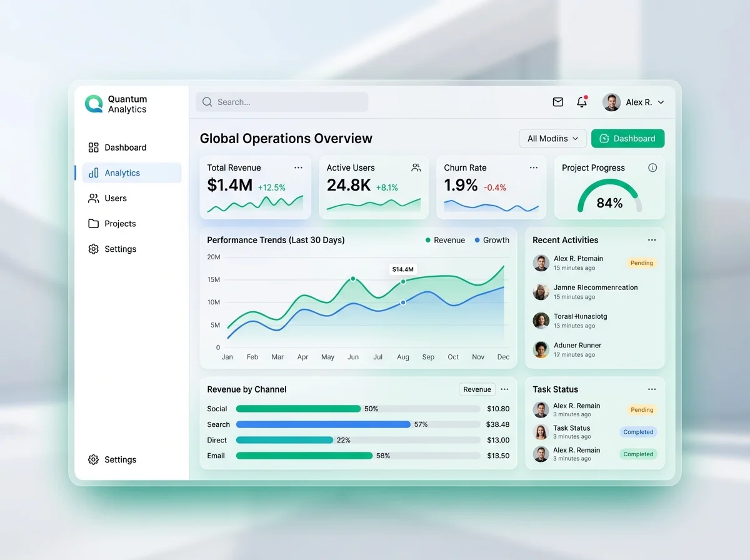Open Settings gear below Projects
The height and width of the screenshot is (560, 750).
[94, 249]
